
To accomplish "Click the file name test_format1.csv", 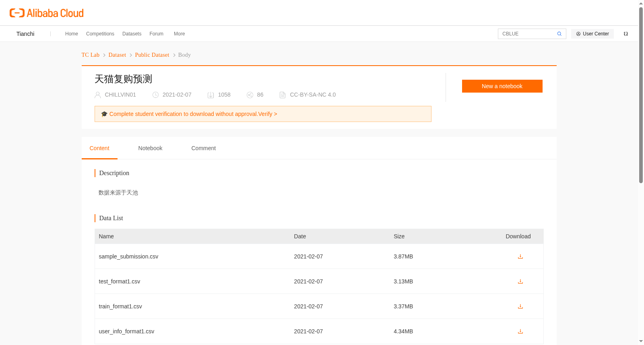I will click(x=120, y=281).
